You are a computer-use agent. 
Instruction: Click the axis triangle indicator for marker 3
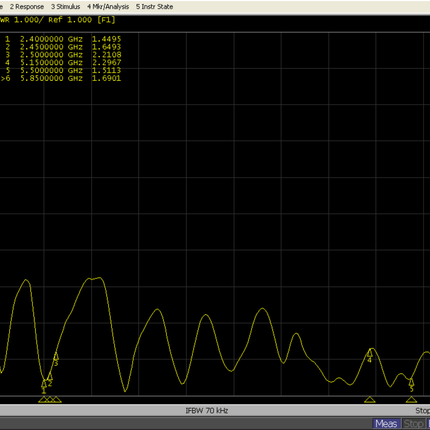[56, 399]
